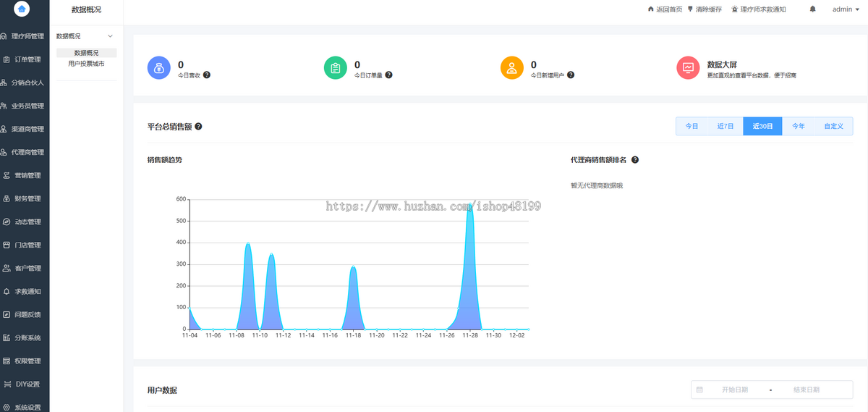The height and width of the screenshot is (412, 868).
Task: Collapse the 数据概况 submenu chevron
Action: point(110,36)
